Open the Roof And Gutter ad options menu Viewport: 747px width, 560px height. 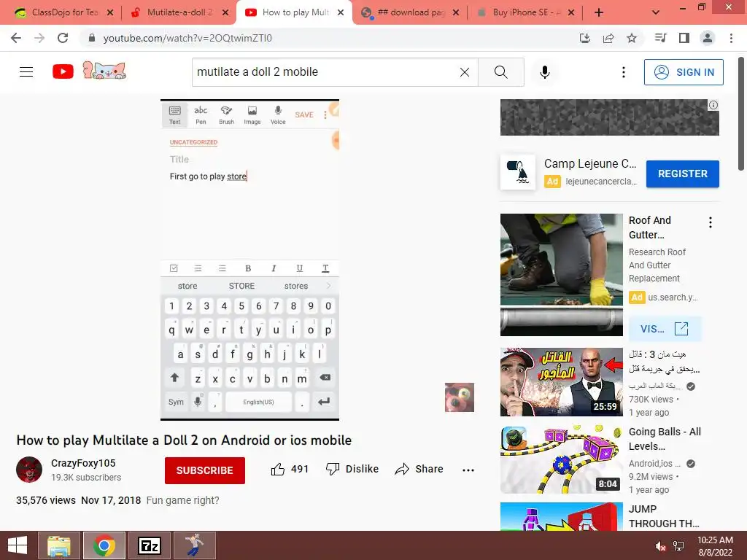pos(711,222)
